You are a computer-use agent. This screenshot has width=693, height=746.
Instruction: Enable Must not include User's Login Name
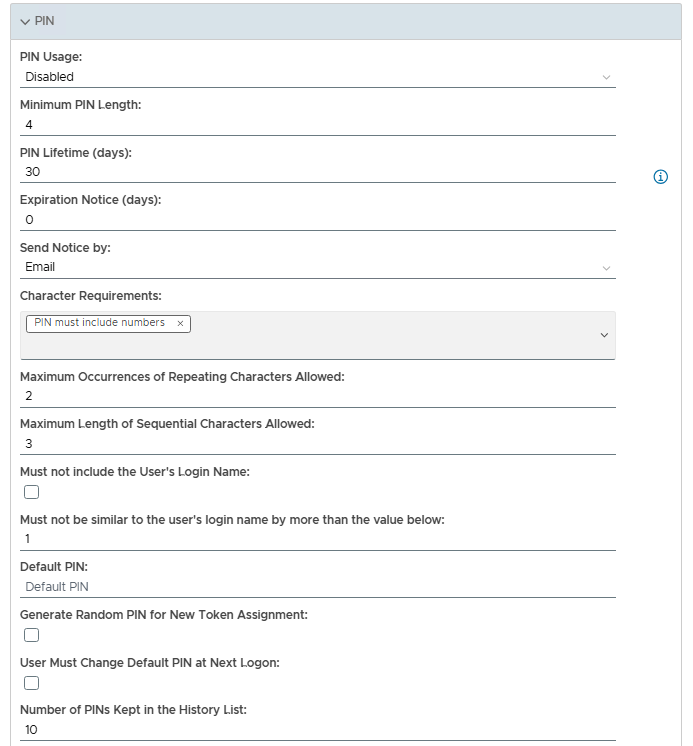(32, 492)
